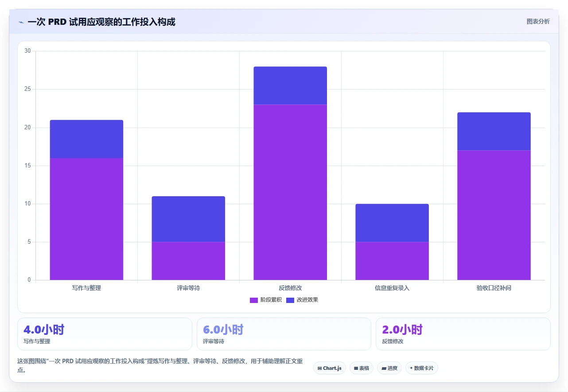This screenshot has width=568, height=392.
Task: Click the blue 评审等待 bar top segment
Action: tap(188, 219)
